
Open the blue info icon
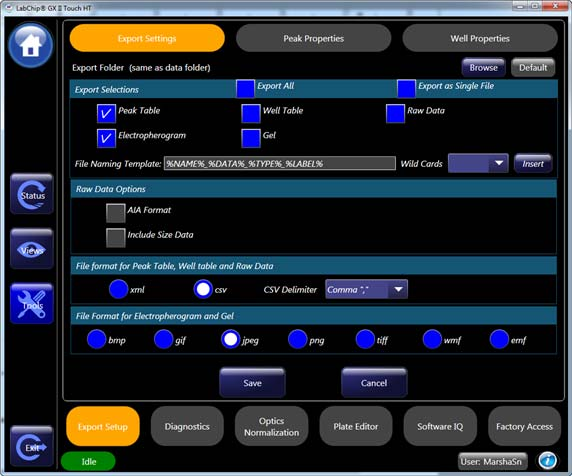click(x=547, y=460)
